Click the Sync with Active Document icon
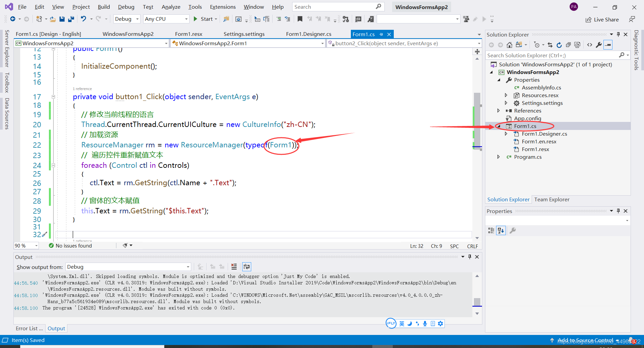644x348 pixels. pos(550,45)
